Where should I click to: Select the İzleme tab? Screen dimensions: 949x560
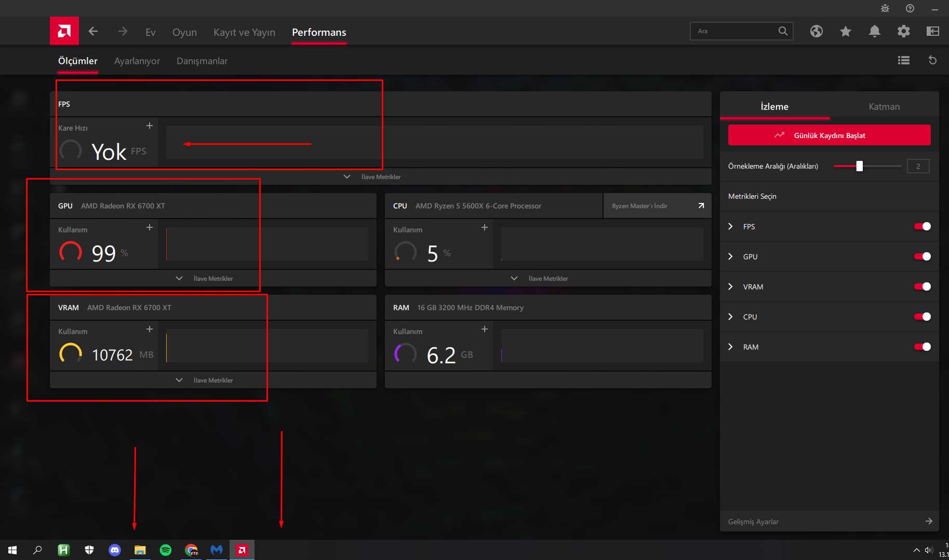click(774, 106)
